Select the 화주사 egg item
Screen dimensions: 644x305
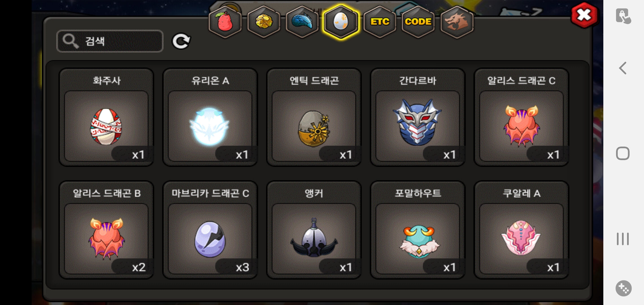[x=106, y=117]
